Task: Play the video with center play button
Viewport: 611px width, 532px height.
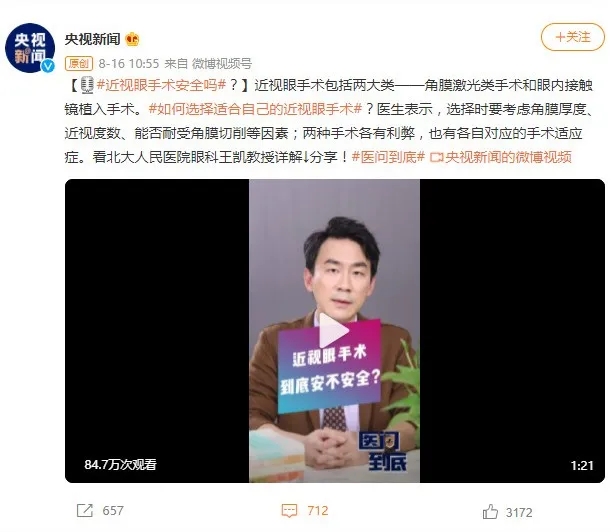Action: point(334,331)
